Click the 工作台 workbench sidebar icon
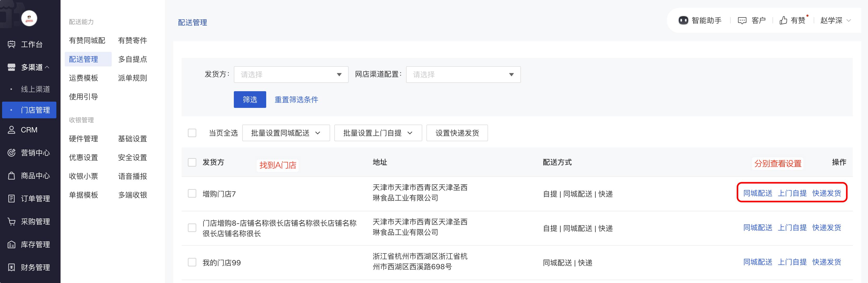 11,44
